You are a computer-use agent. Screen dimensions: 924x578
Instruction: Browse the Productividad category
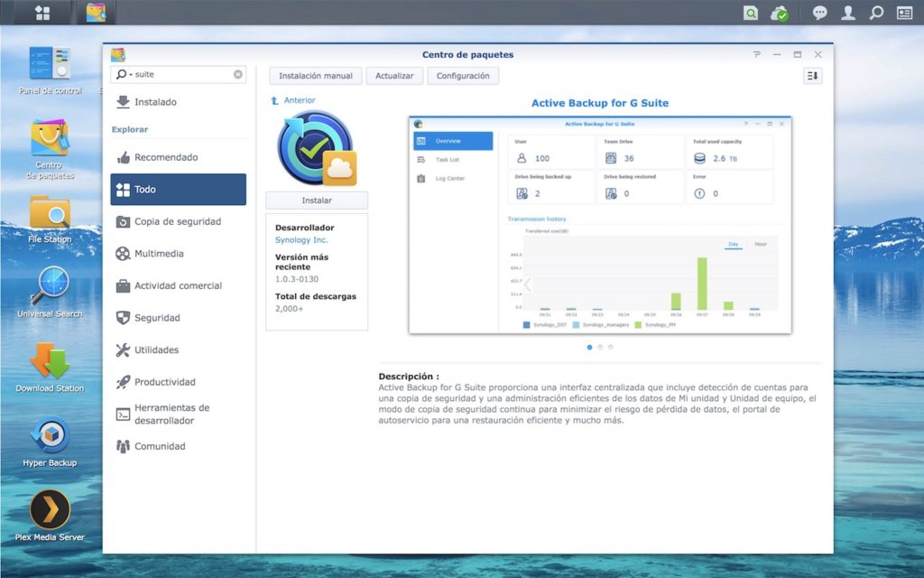178,382
